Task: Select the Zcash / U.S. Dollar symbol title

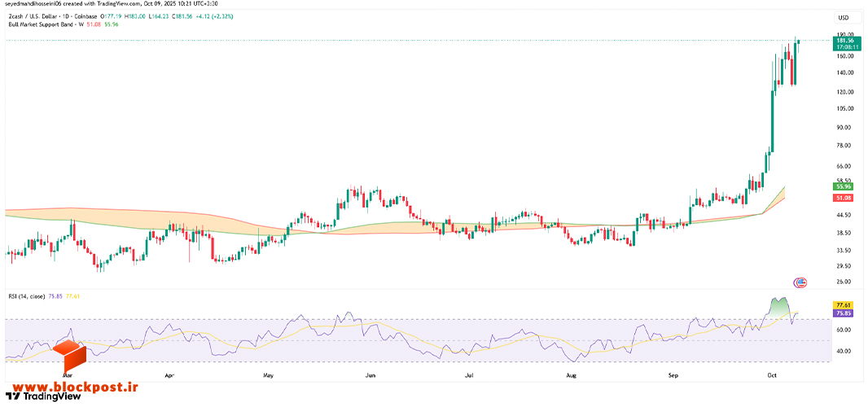Action: point(31,16)
